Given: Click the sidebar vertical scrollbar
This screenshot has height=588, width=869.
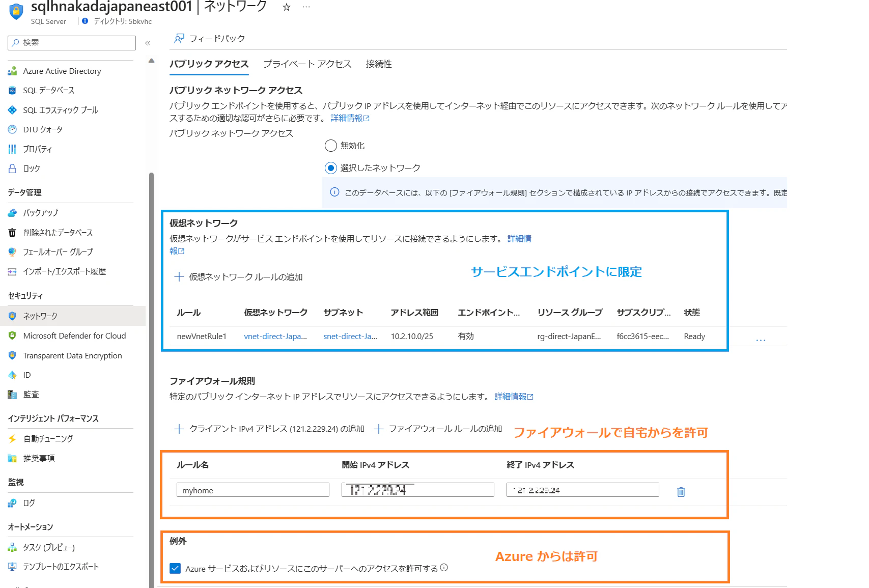Looking at the screenshot, I should point(151,380).
